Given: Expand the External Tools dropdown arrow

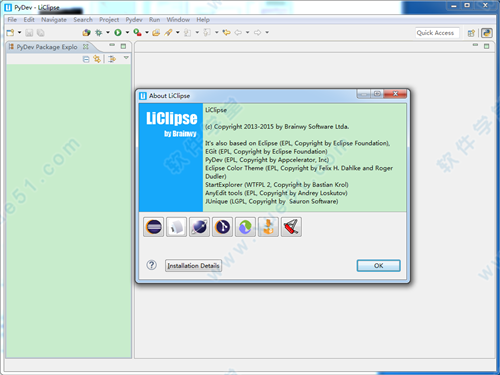Looking at the screenshot, I should (147, 32).
